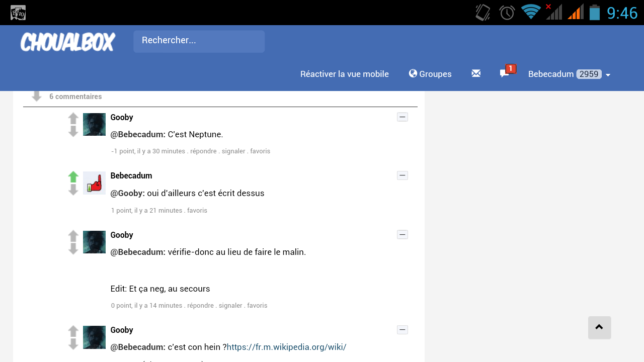Open the Groupes menu
The height and width of the screenshot is (362, 644).
coord(430,74)
